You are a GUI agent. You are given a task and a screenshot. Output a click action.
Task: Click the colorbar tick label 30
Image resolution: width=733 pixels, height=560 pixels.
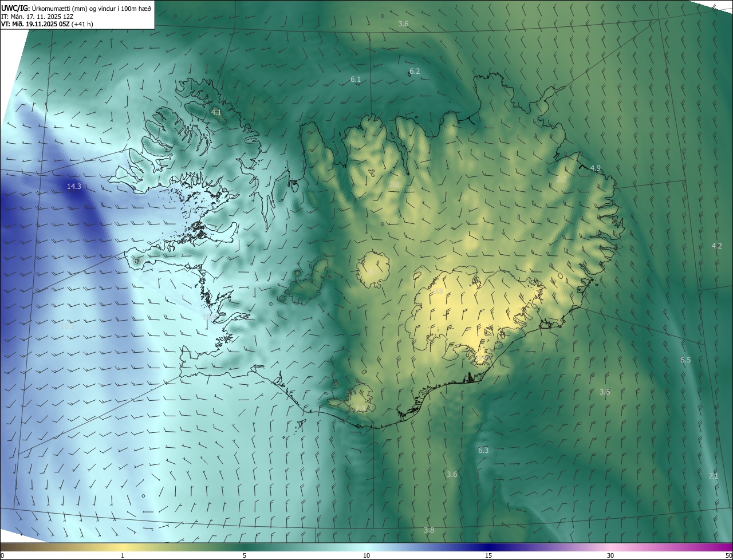pos(610,555)
